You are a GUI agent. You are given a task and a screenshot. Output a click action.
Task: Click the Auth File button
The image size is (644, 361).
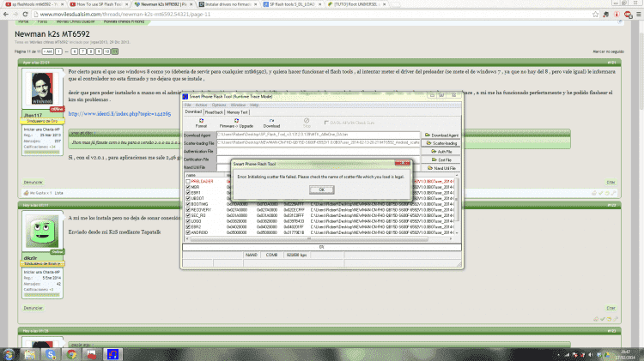[441, 152]
